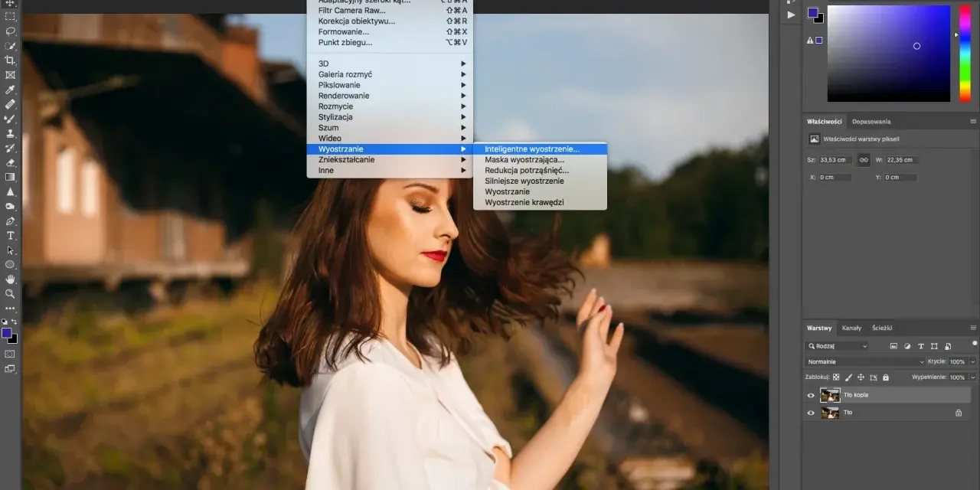Click the gamut warning color swatch
Screen dimensions: 980x490
(x=819, y=40)
